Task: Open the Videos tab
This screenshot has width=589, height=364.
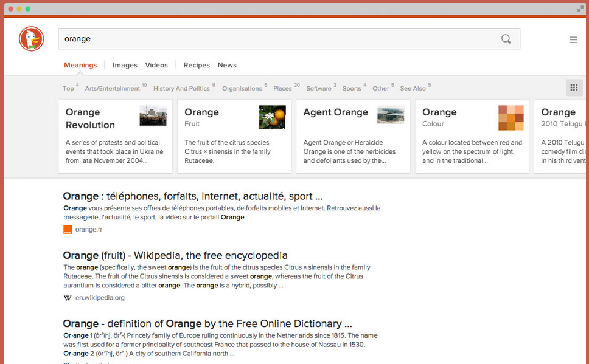Action: (156, 65)
